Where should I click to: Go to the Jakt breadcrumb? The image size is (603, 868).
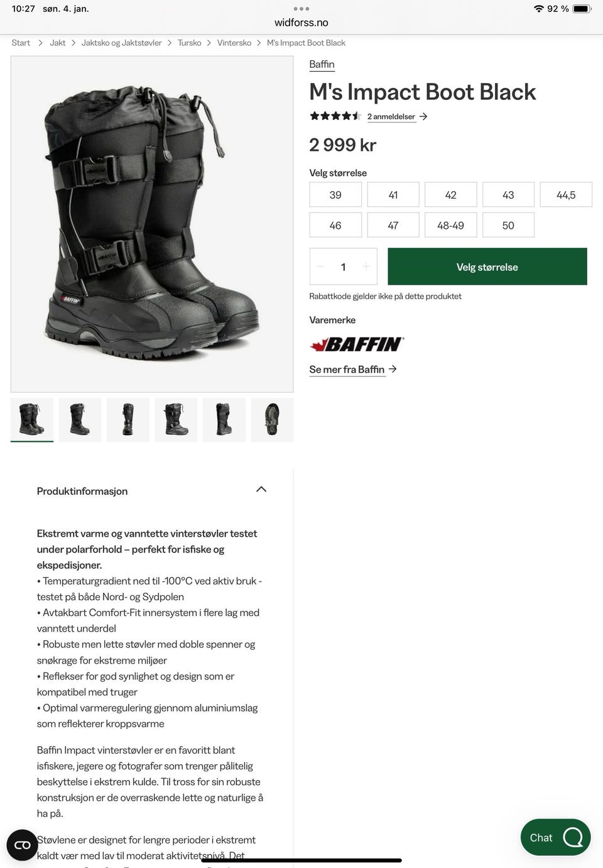(58, 43)
